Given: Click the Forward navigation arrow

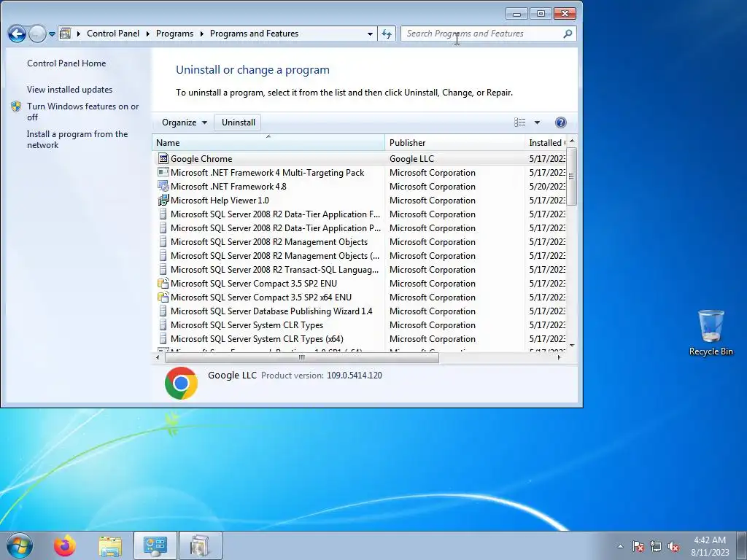Looking at the screenshot, I should 37,34.
